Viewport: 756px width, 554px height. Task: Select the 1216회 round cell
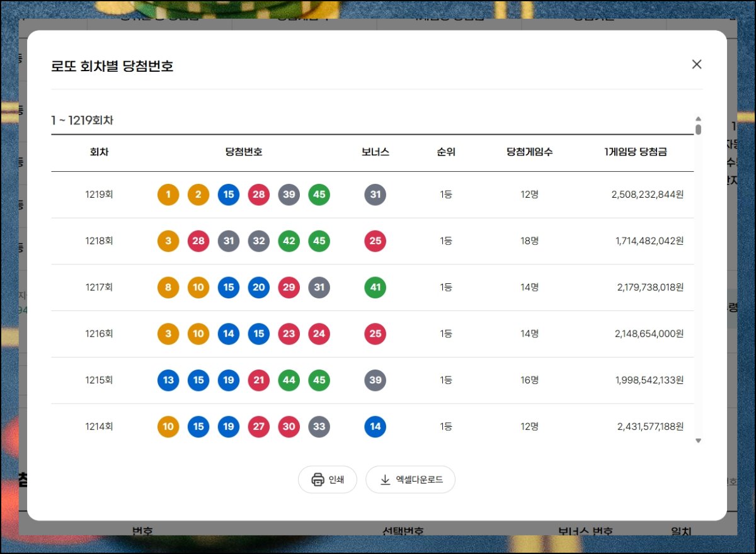(x=100, y=334)
